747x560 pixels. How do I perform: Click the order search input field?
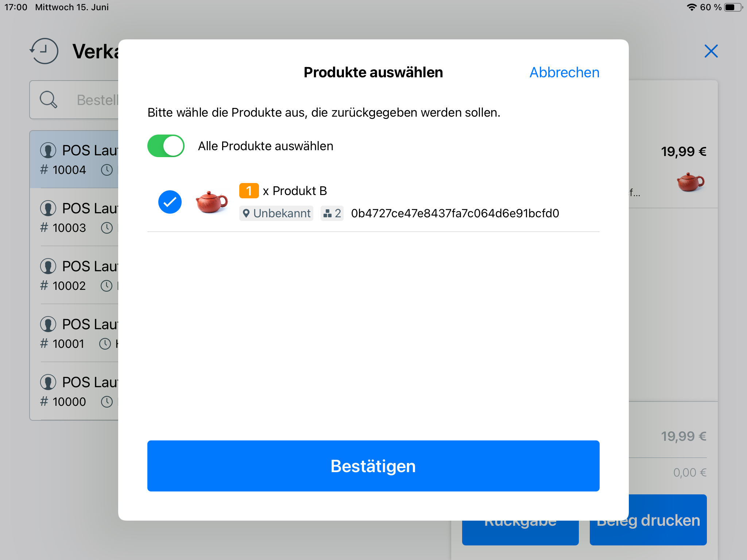[74, 100]
